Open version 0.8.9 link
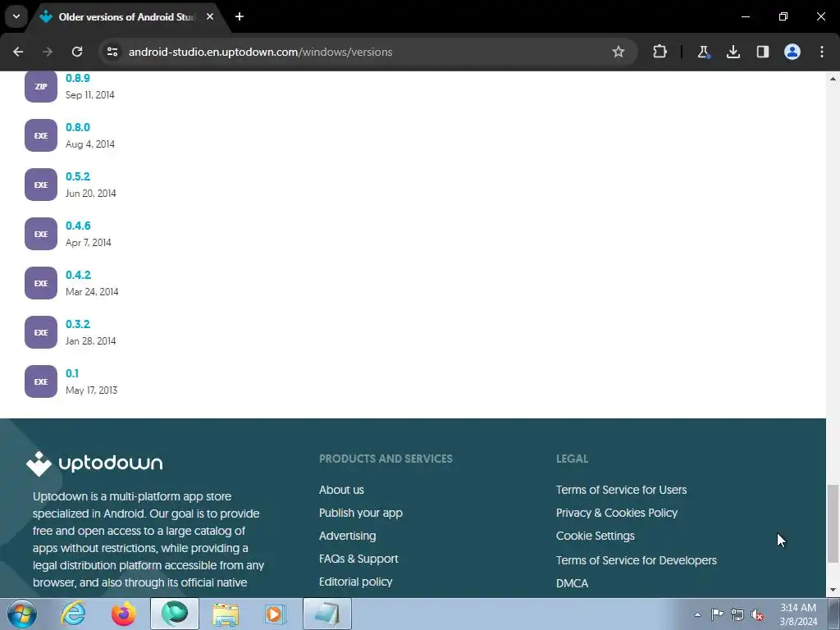This screenshot has height=630, width=840. [78, 78]
